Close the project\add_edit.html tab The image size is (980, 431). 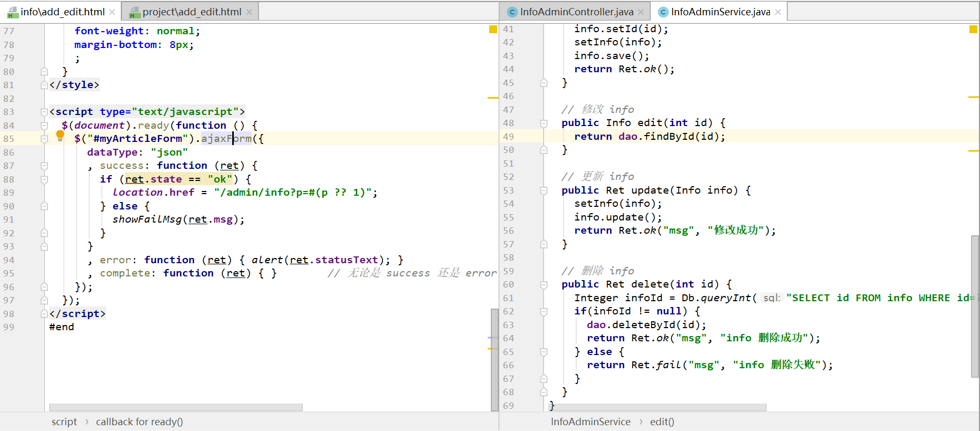pos(249,12)
